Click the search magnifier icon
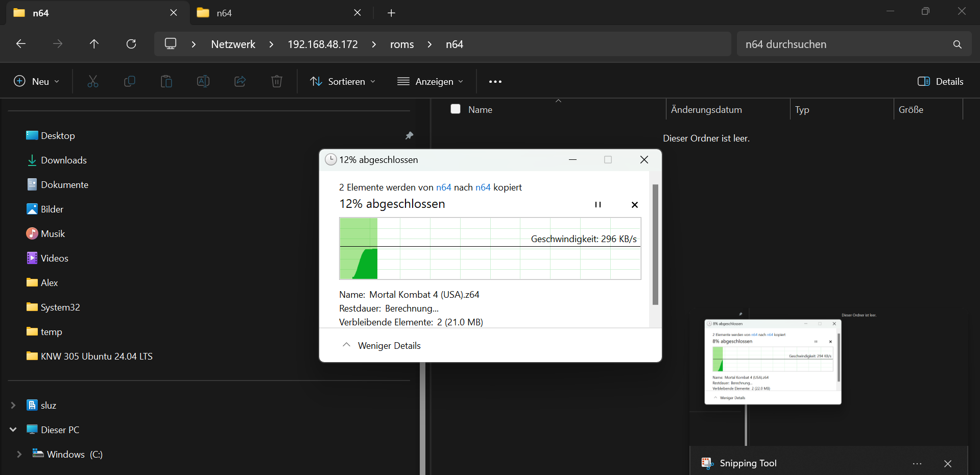980x475 pixels. click(958, 44)
